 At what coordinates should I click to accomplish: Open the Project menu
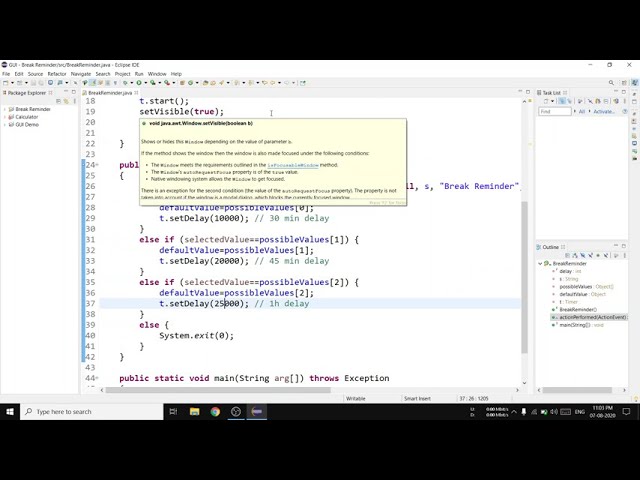pyautogui.click(x=122, y=74)
